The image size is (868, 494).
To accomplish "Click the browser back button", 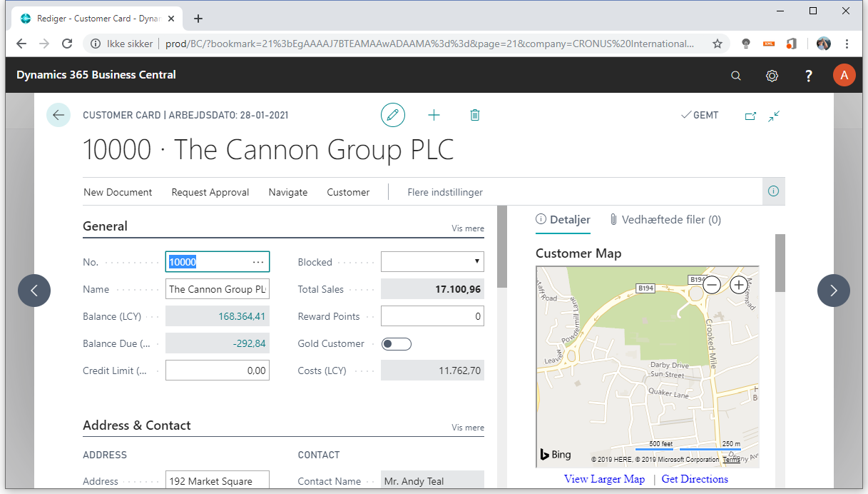I will [21, 44].
